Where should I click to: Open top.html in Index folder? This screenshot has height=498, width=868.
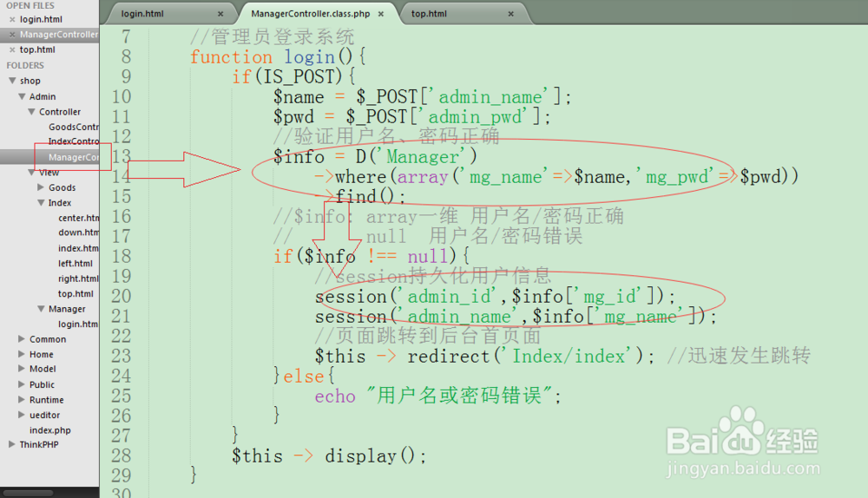(x=76, y=294)
